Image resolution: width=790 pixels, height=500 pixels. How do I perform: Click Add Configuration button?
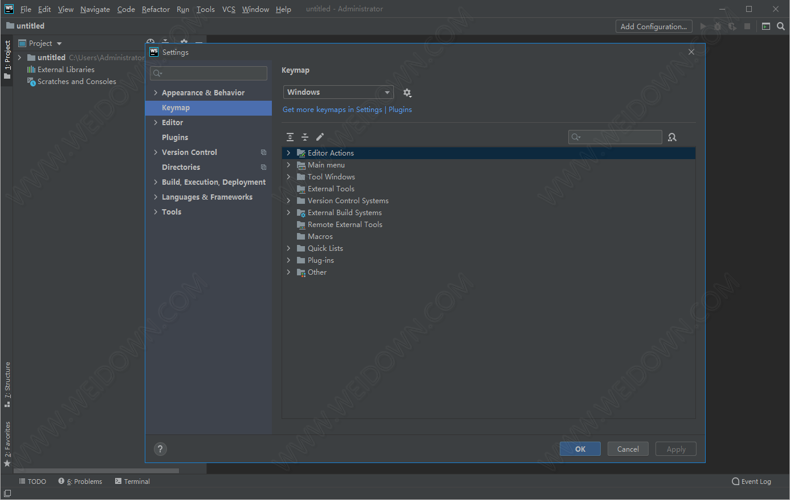point(653,26)
